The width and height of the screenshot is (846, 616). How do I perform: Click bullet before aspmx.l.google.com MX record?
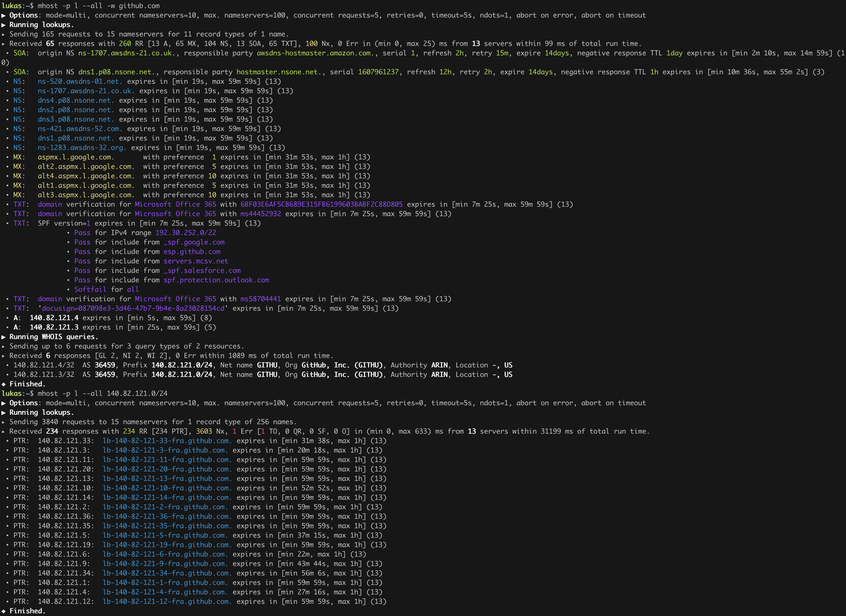(x=7, y=157)
